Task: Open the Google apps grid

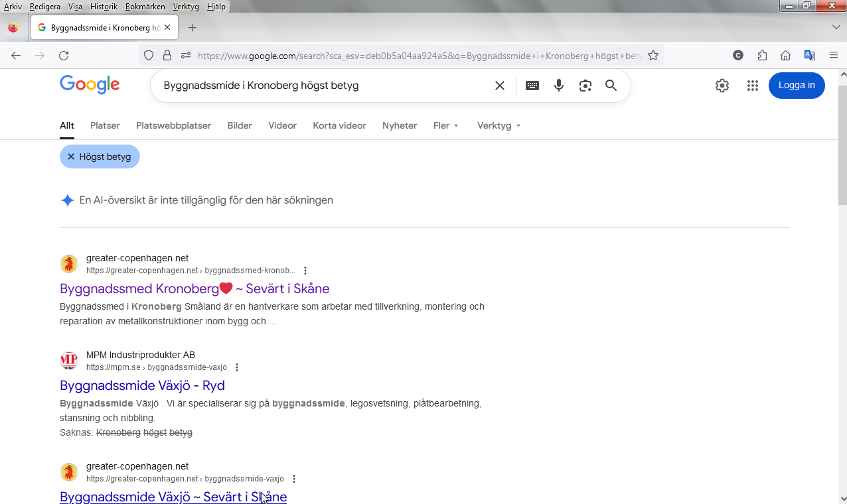Action: point(752,86)
